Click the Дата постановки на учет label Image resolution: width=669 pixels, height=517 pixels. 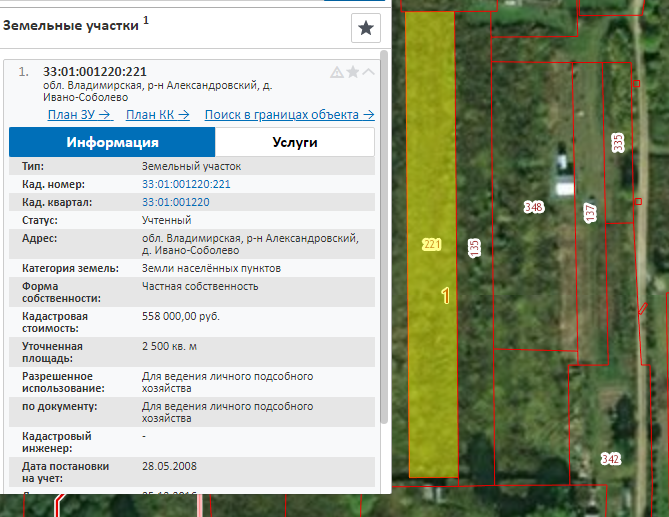point(66,472)
